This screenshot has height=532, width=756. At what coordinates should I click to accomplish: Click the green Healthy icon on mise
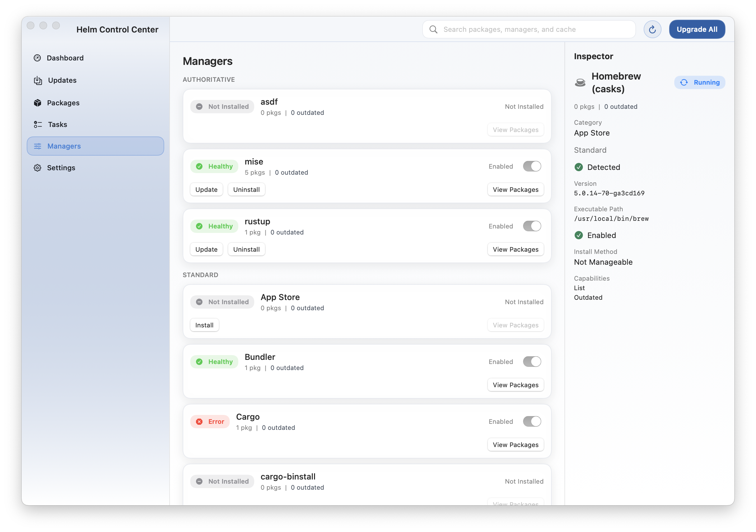[199, 166]
